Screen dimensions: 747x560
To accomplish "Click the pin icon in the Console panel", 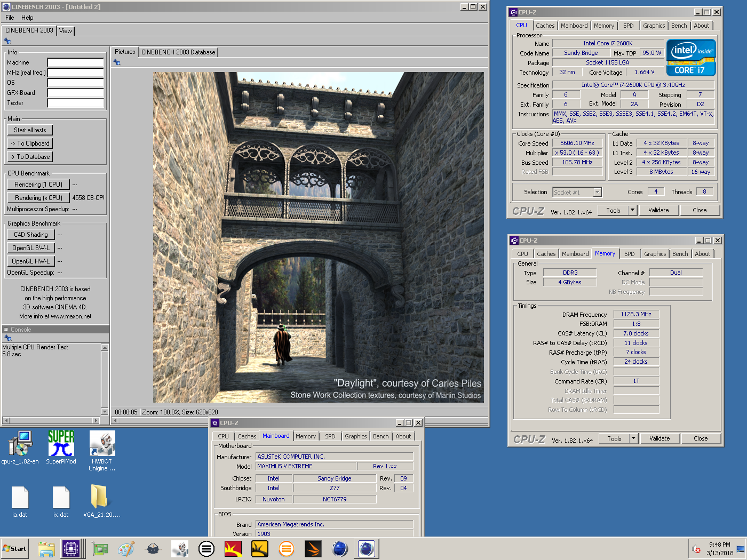I will coord(7,338).
